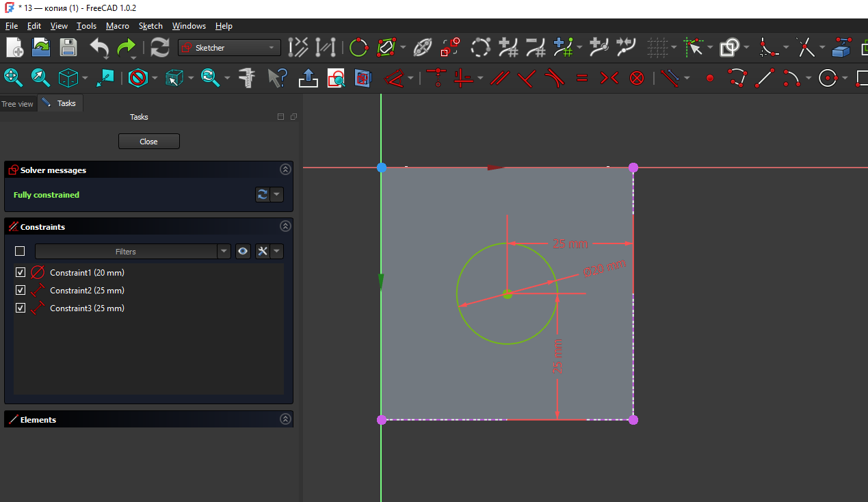Apply the parallel constraint icon
Image resolution: width=868 pixels, height=502 pixels.
coord(500,78)
